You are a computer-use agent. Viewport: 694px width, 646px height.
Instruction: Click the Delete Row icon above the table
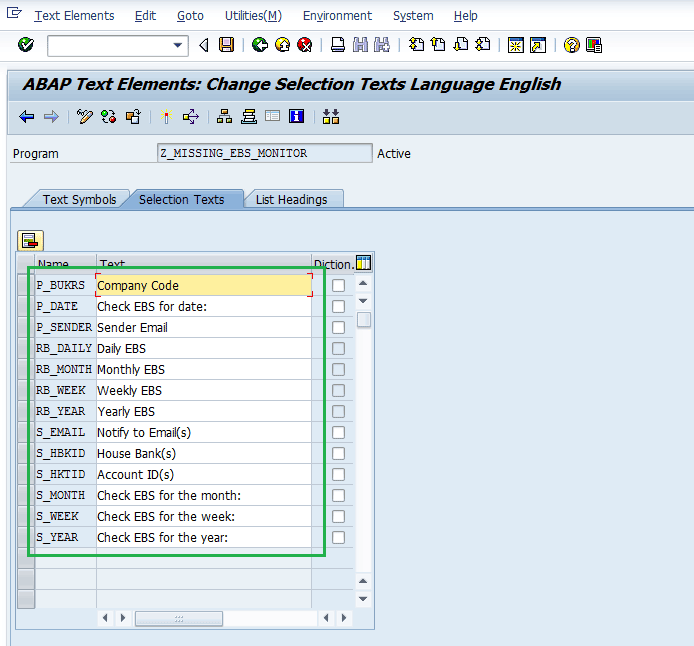[30, 241]
